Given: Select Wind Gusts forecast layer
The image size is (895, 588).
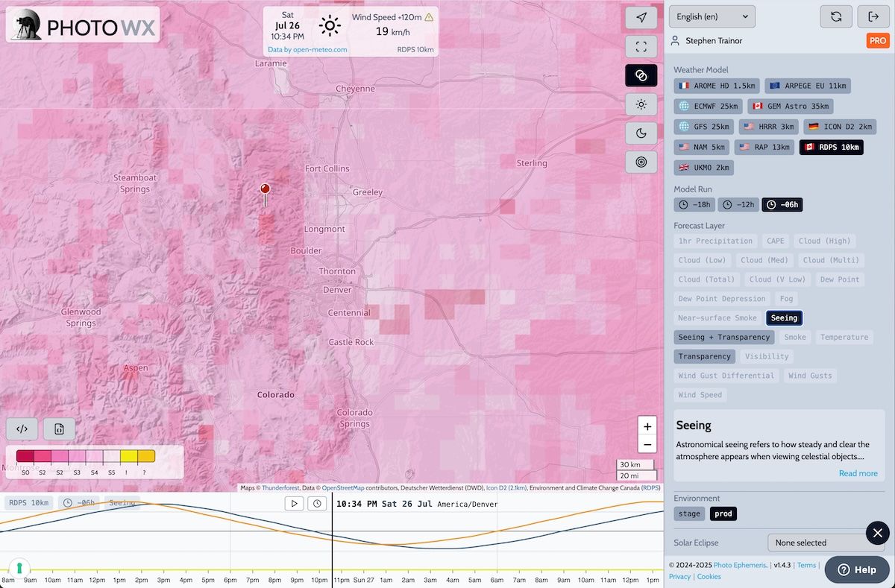Looking at the screenshot, I should pos(810,376).
